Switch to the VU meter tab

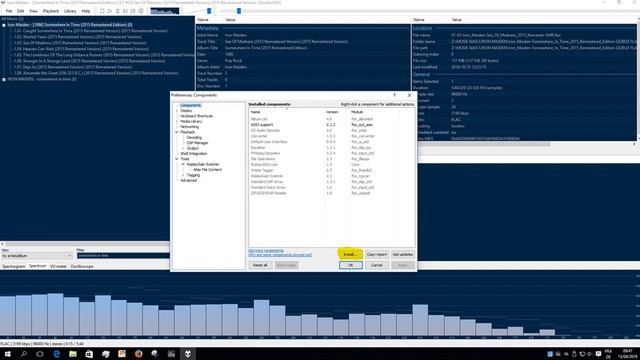[58, 267]
